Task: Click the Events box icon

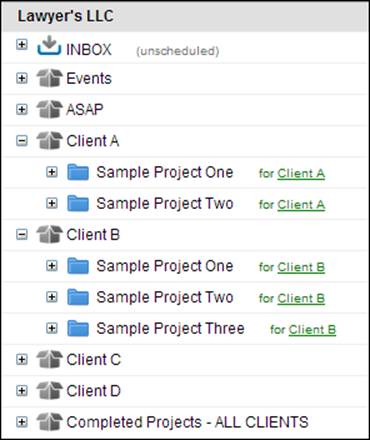Action: coord(49,78)
